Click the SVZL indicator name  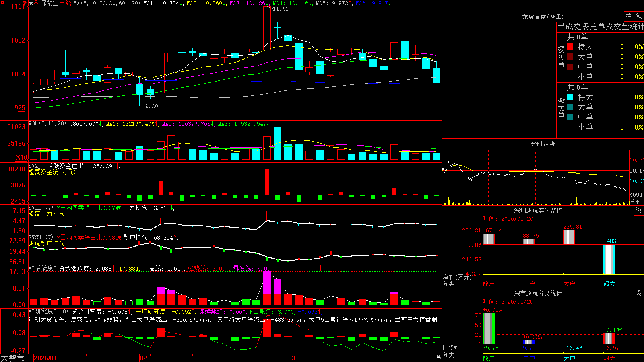[35, 208]
